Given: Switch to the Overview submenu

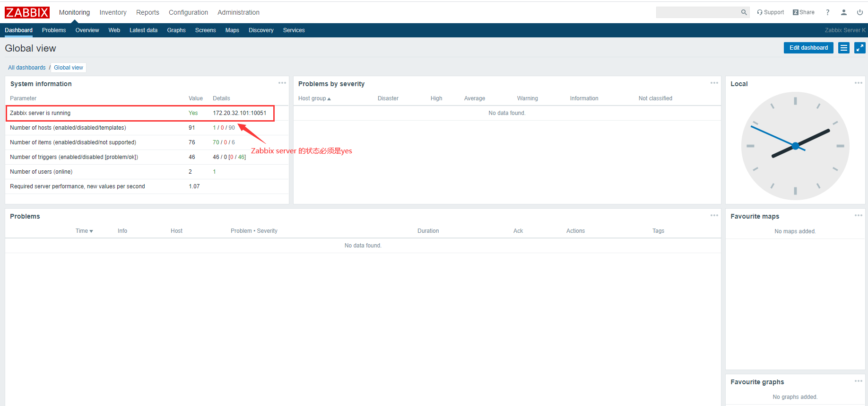Looking at the screenshot, I should [87, 30].
